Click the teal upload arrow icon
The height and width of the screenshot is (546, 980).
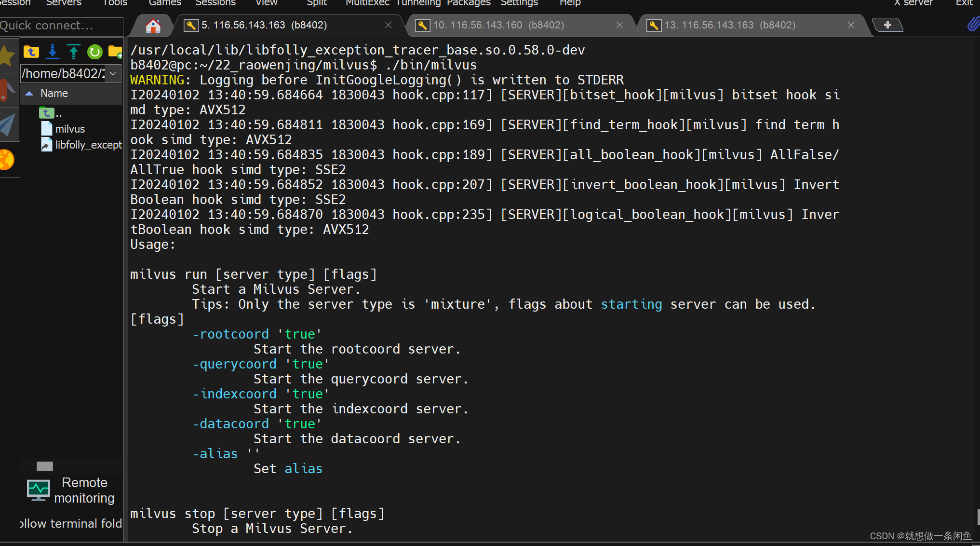click(73, 52)
